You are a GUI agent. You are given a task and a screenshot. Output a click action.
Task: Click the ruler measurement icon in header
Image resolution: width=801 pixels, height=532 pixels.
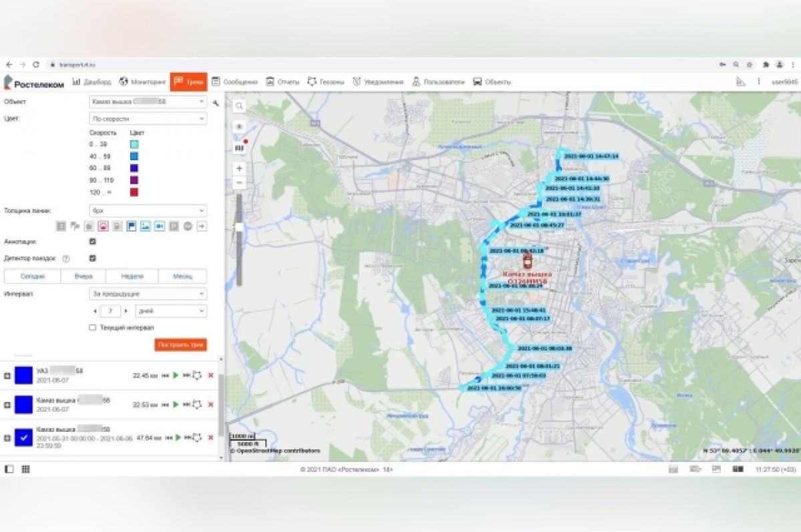point(740,81)
